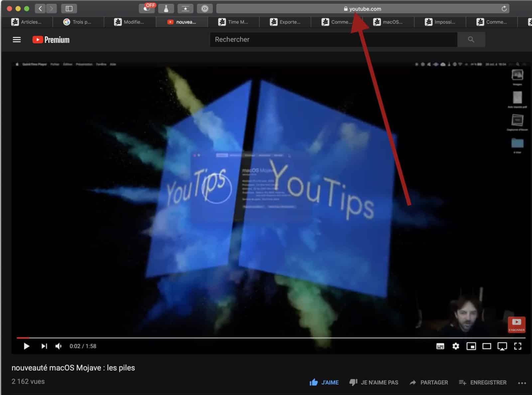Open the three-dot more actions menu
The height and width of the screenshot is (395, 532).
522,383
